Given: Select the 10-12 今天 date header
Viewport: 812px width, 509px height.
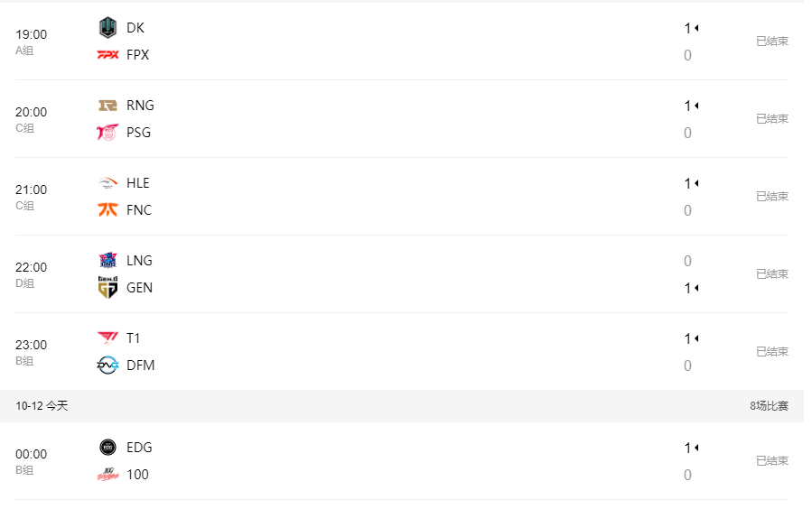Looking at the screenshot, I should click(x=42, y=405).
